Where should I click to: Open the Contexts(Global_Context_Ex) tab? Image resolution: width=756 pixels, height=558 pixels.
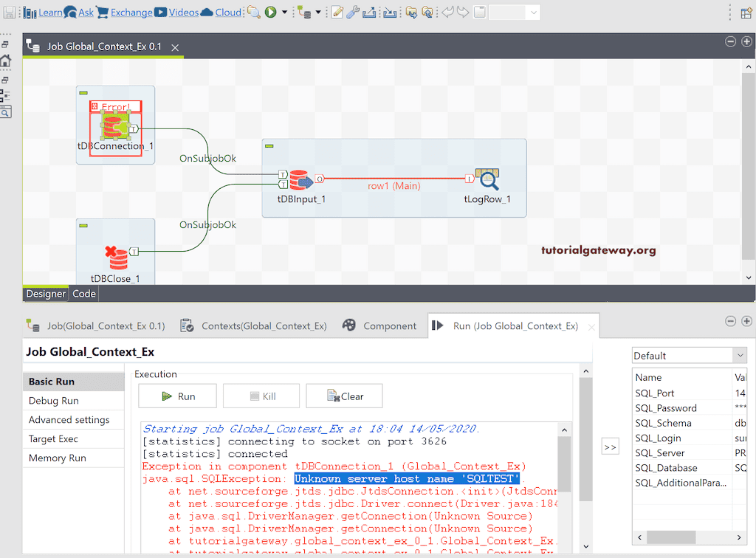[255, 325]
